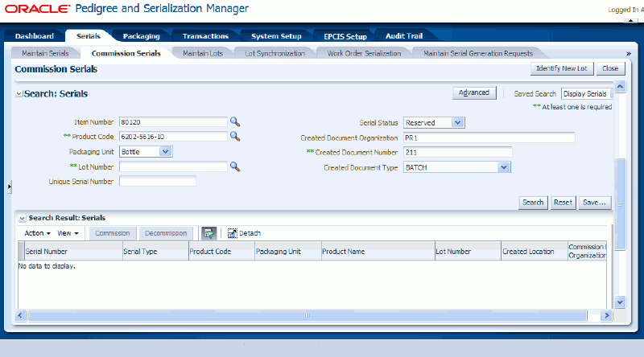644x357 pixels.
Task: Open the Transactions tab
Action: tap(205, 36)
